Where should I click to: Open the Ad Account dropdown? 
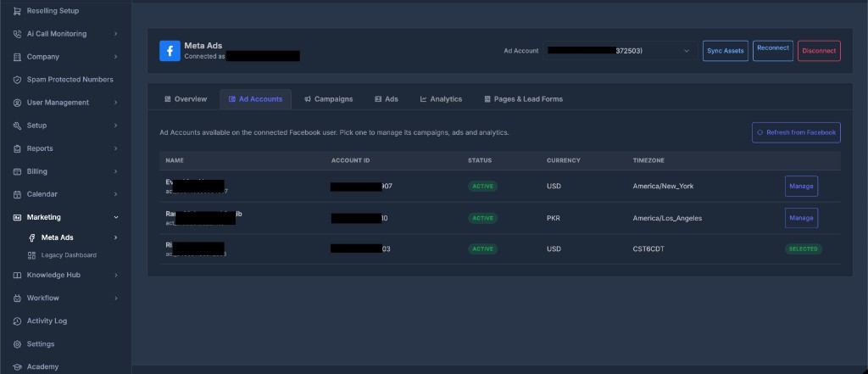point(620,50)
